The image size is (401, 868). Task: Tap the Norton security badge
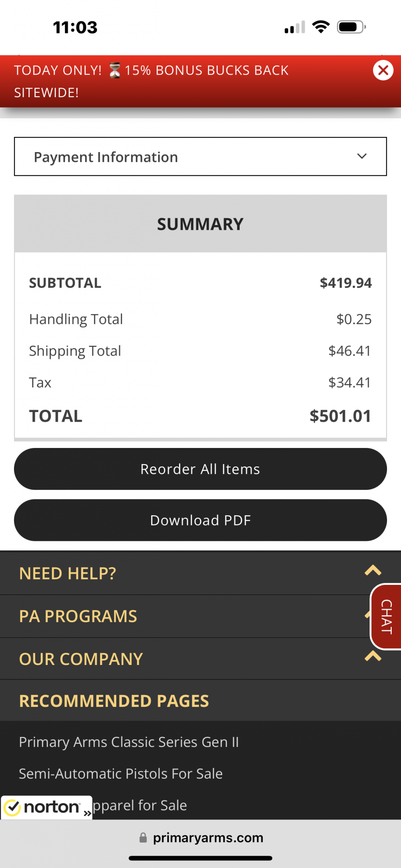click(47, 807)
